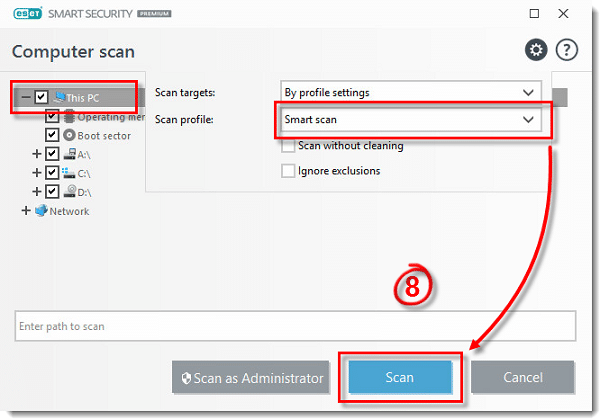Open the help question mark icon
600x419 pixels.
(x=566, y=50)
